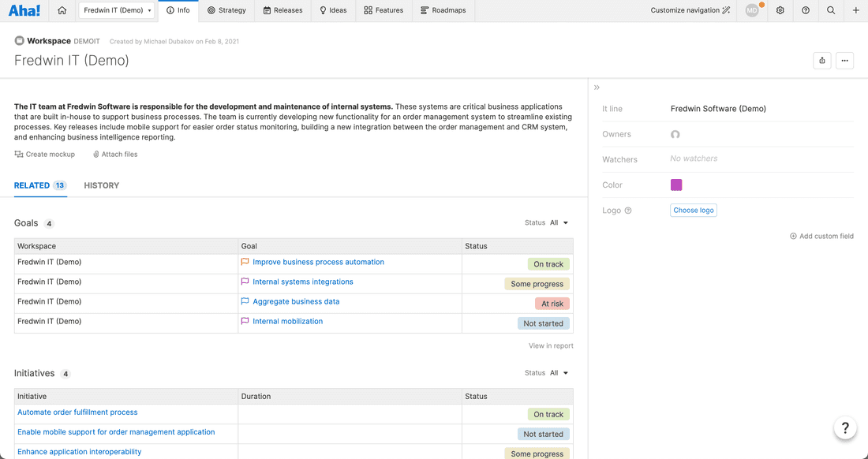This screenshot has width=868, height=459.
Task: Open the Roadmaps navigation tab
Action: 443,11
